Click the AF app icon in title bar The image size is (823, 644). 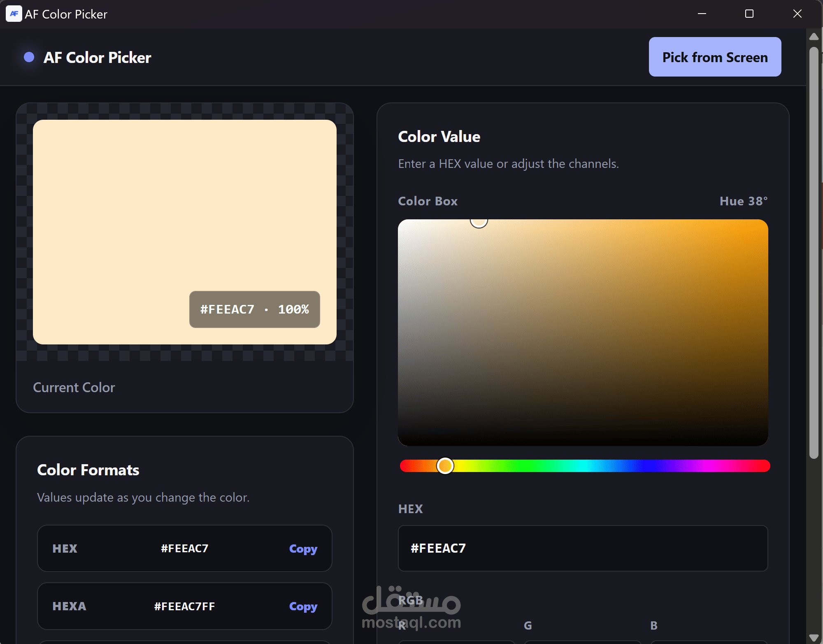click(x=14, y=14)
